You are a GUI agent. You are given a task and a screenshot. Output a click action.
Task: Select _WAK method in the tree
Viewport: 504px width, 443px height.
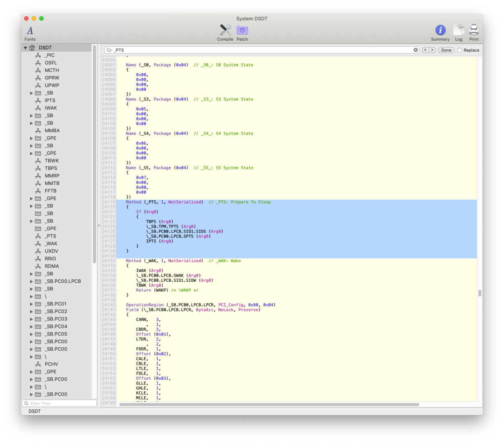(51, 244)
